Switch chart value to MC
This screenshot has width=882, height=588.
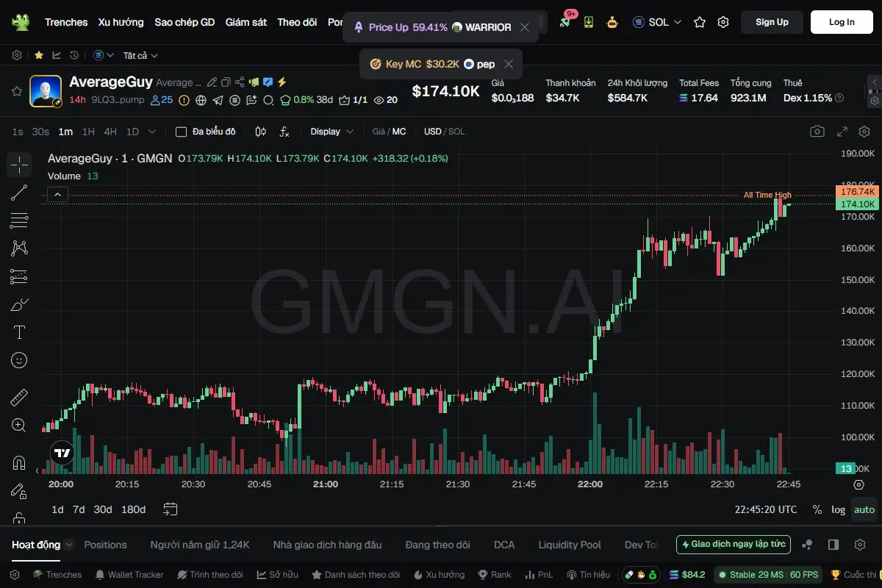point(399,132)
